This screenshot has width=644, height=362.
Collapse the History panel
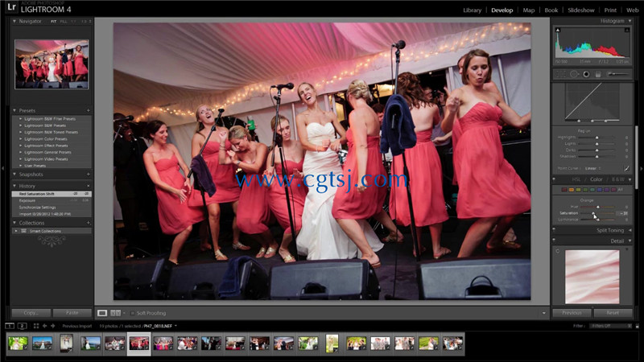14,186
